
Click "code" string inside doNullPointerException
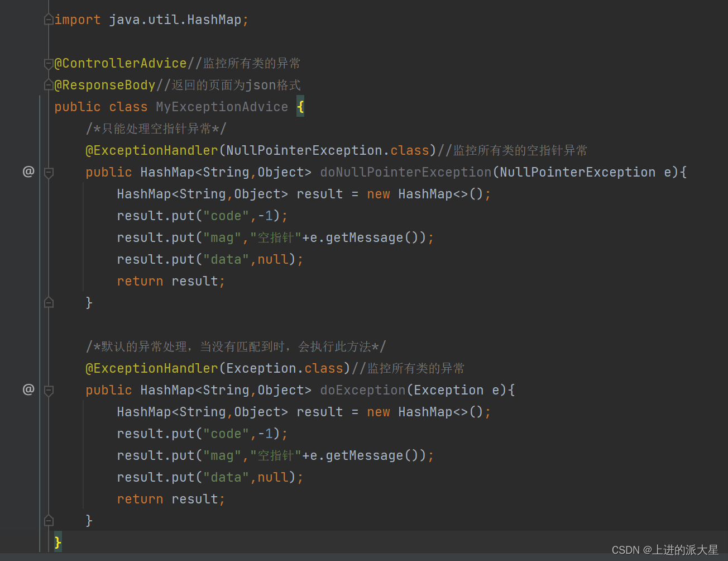[x=226, y=216]
